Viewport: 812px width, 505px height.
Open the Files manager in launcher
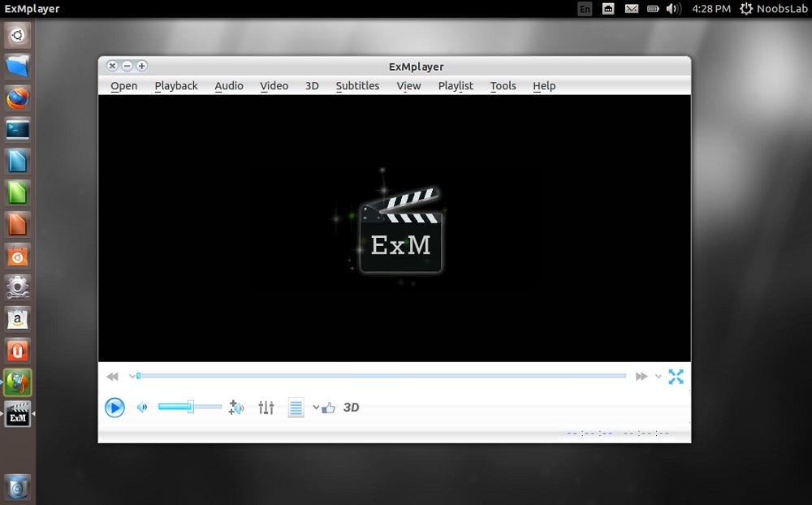click(x=18, y=67)
